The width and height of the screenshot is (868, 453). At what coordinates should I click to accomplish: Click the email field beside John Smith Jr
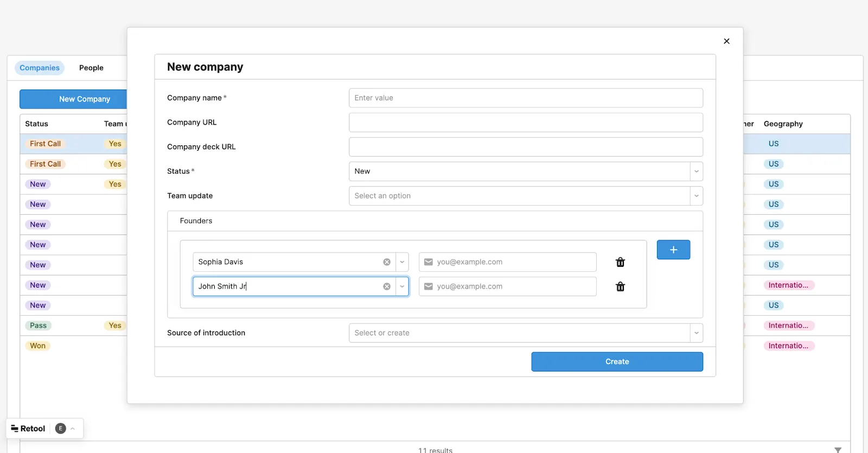pyautogui.click(x=507, y=286)
